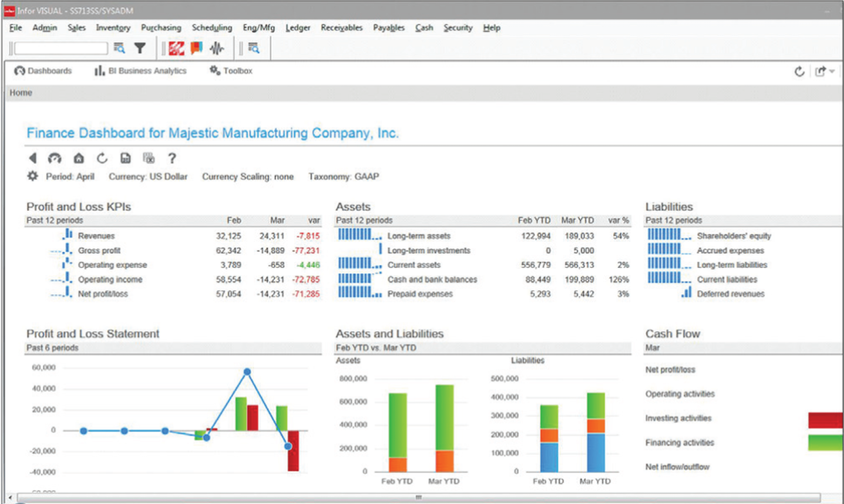Click Mar YTD bar in Assets chart
Image resolution: width=844 pixels, height=504 pixels.
[x=445, y=428]
